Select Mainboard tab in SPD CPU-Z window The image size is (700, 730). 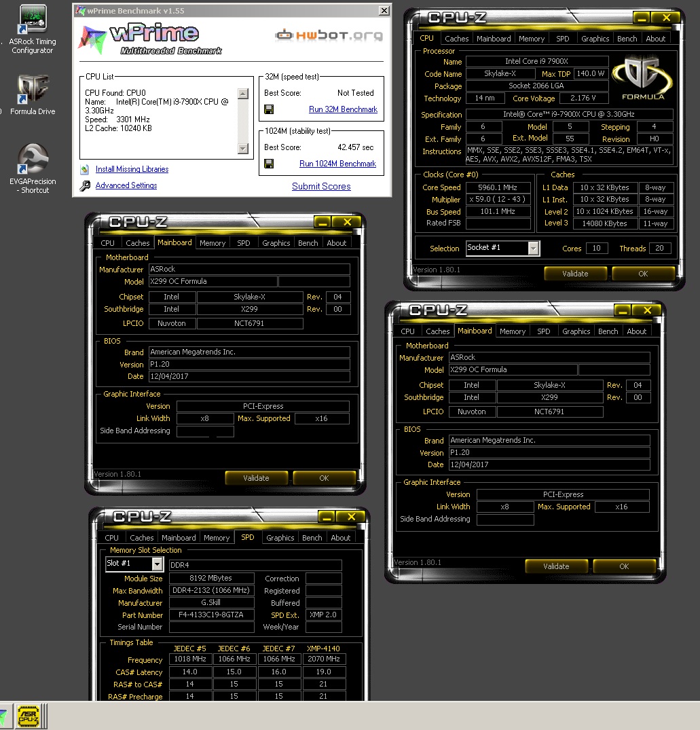tap(179, 538)
